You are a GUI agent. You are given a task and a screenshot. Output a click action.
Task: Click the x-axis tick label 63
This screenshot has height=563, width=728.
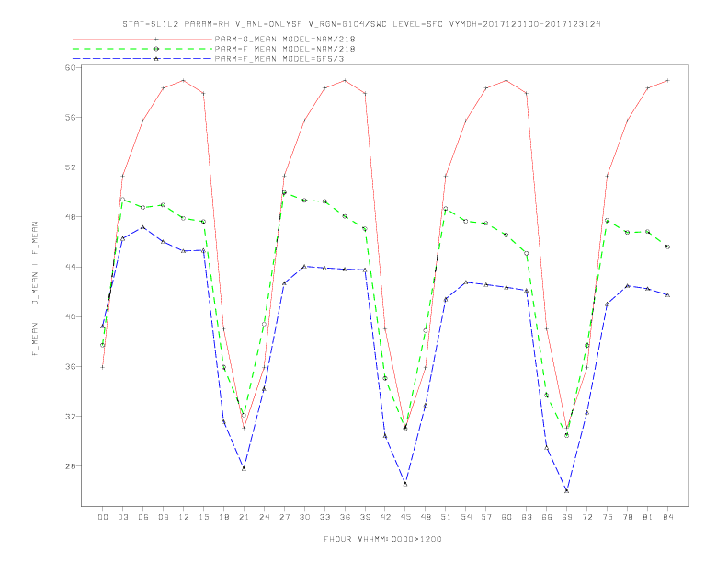527,517
